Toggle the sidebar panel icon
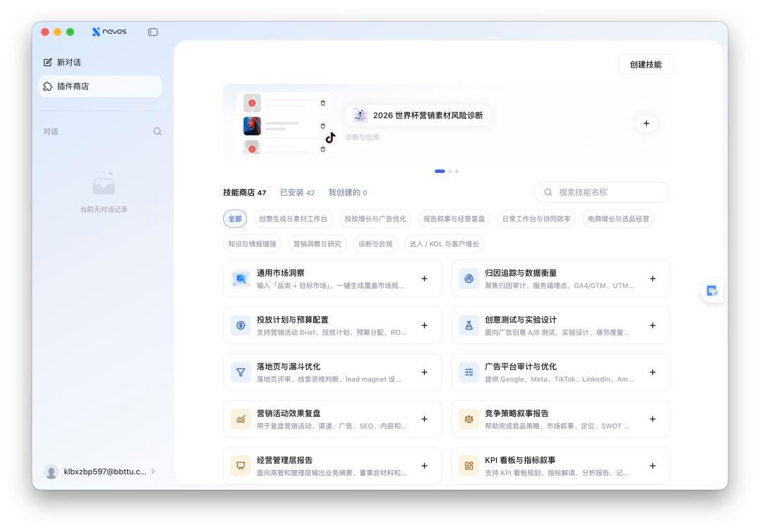 153,32
